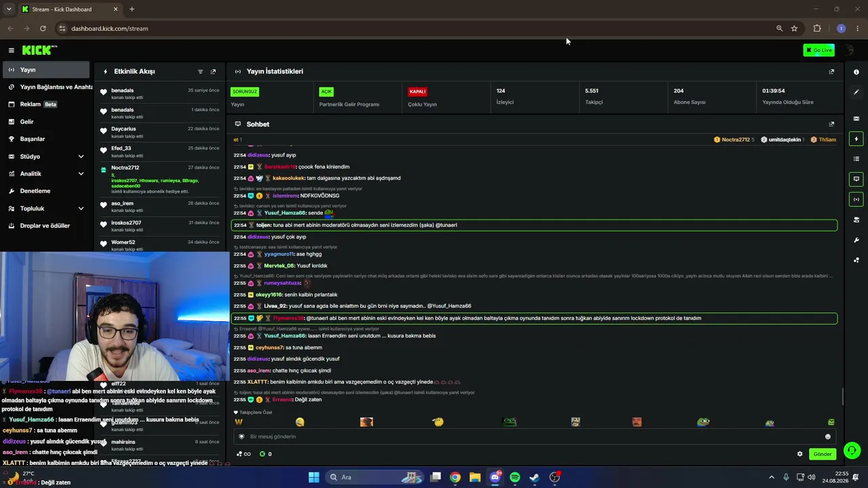Click the SORUNSUZ stream status badge
This screenshot has width=868, height=488.
coord(245,91)
